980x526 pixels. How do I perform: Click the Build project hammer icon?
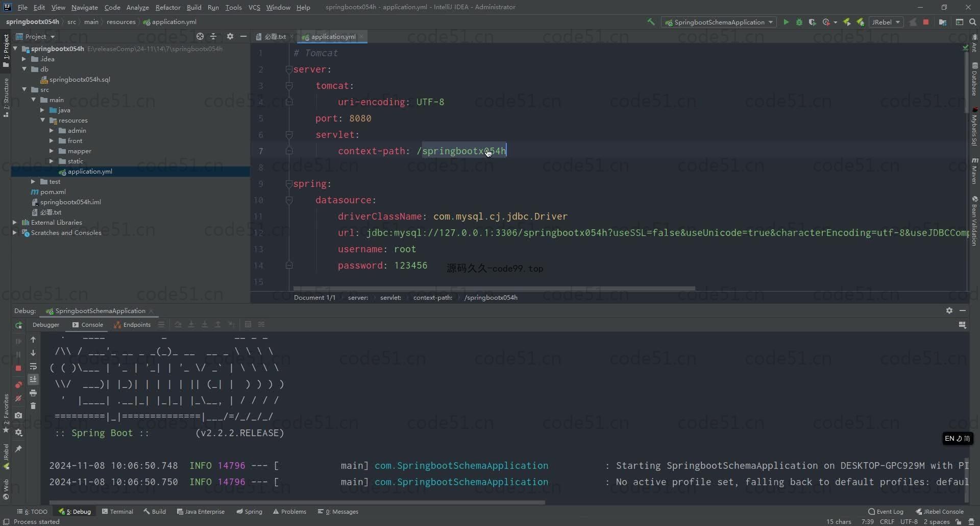coord(651,22)
